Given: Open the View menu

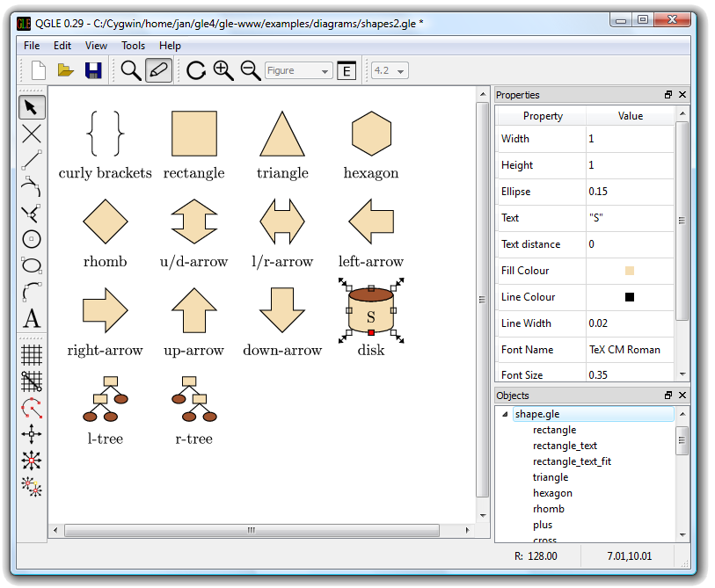Looking at the screenshot, I should tap(96, 46).
